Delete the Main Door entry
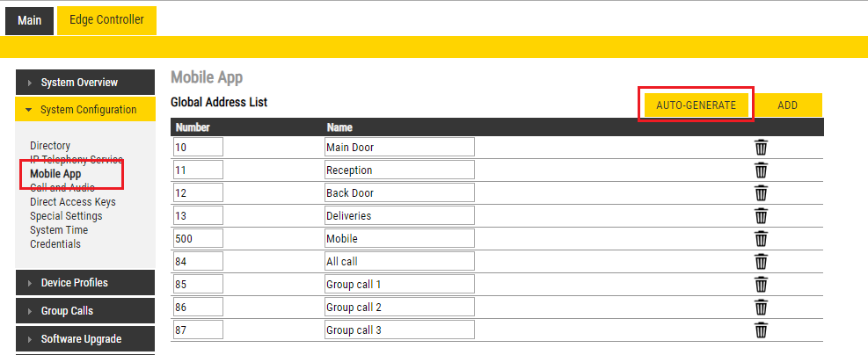 coord(762,147)
